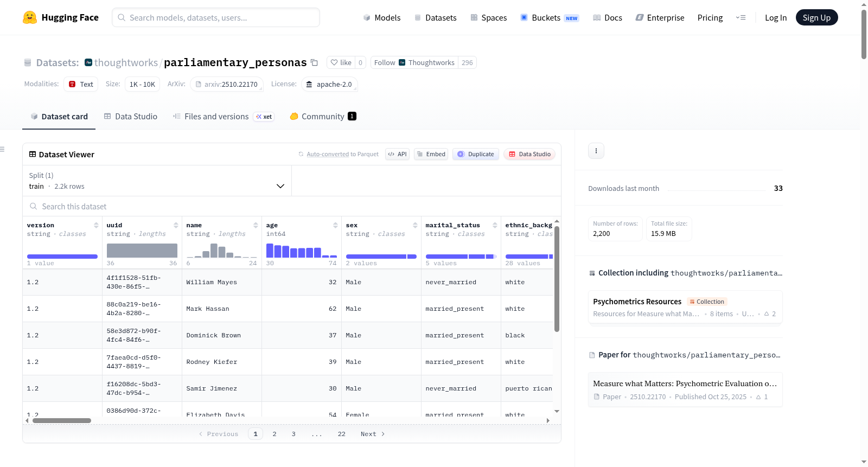This screenshot has height=467, width=868.
Task: Focus the search models and datasets field
Action: click(x=216, y=17)
